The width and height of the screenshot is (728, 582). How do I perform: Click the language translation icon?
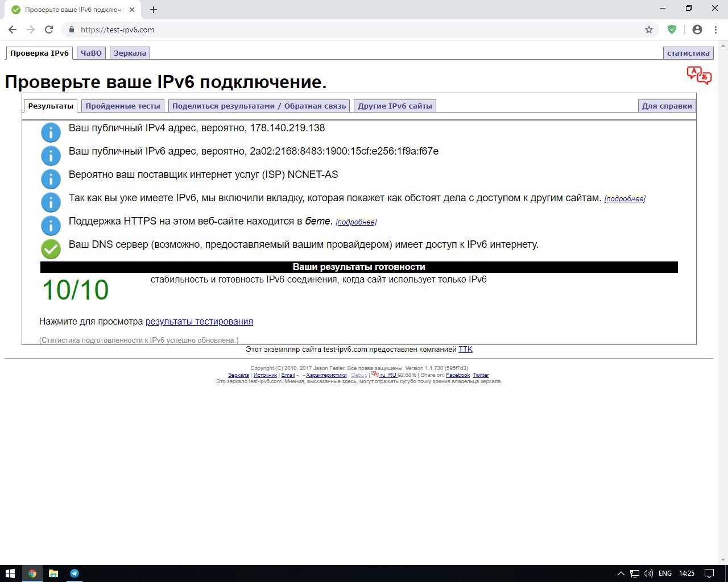[x=699, y=75]
